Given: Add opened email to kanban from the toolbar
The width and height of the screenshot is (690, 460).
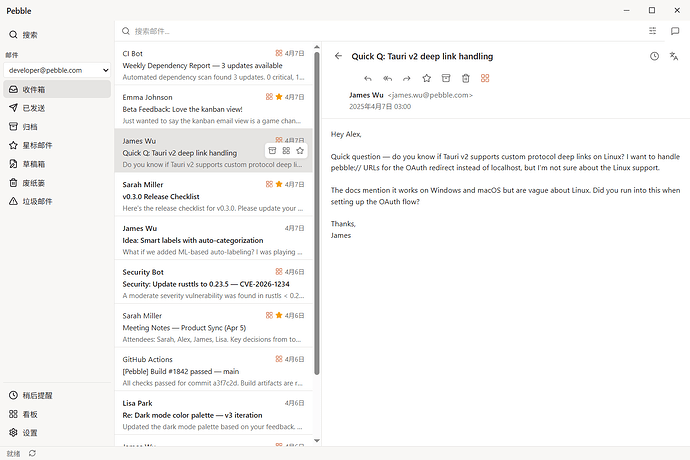Looking at the screenshot, I should point(485,78).
